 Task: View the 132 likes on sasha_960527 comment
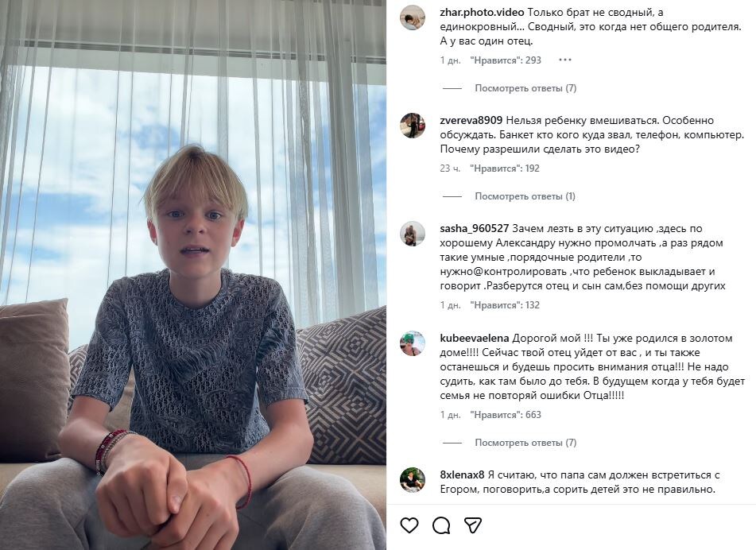[505, 305]
